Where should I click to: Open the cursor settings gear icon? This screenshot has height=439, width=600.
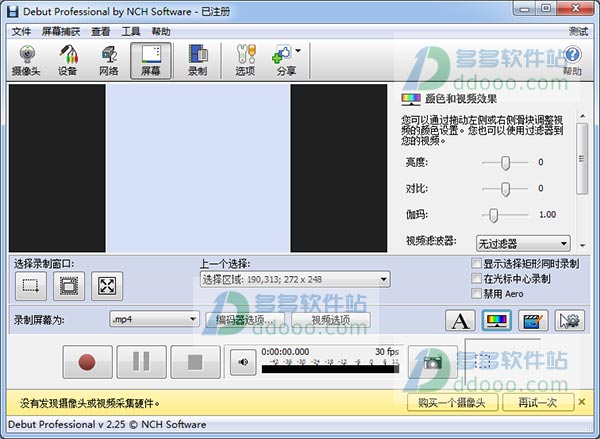point(570,320)
